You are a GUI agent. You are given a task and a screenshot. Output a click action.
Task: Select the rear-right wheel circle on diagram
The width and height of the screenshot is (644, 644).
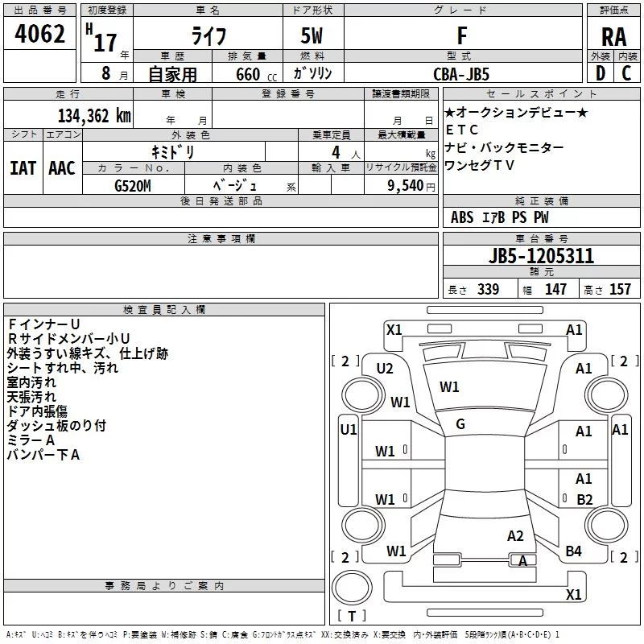pyautogui.click(x=606, y=526)
